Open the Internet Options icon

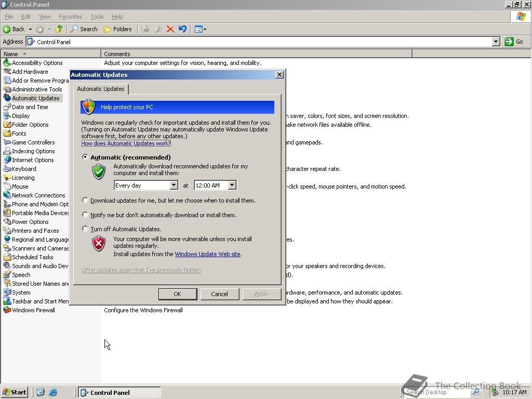click(7, 160)
